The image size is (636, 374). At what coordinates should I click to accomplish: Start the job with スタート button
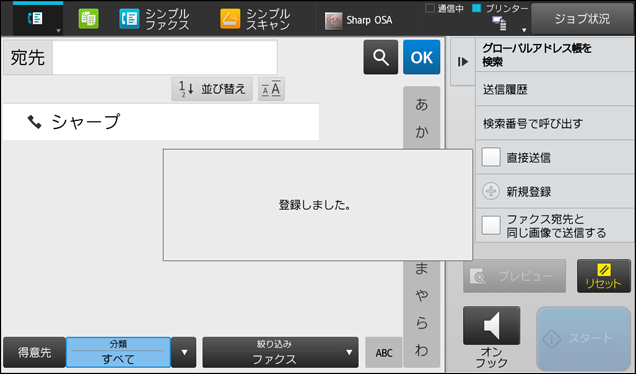tap(583, 338)
